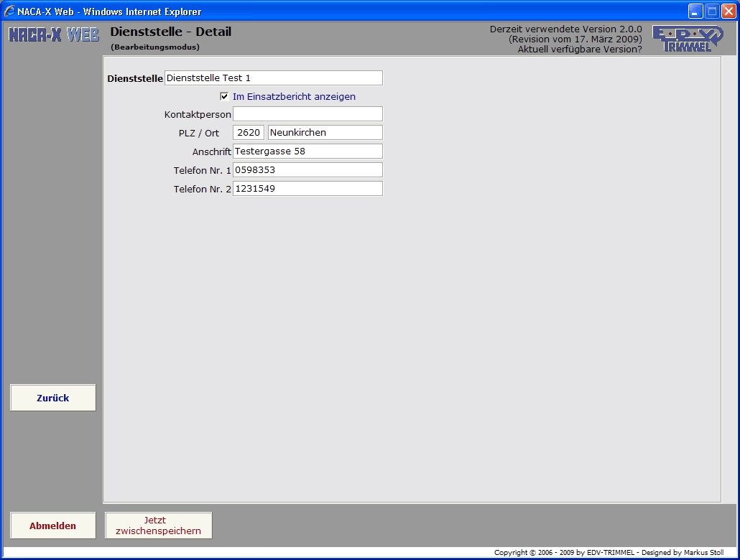740x560 pixels.
Task: Click the Telefon Nr. 2 field
Action: 307,189
